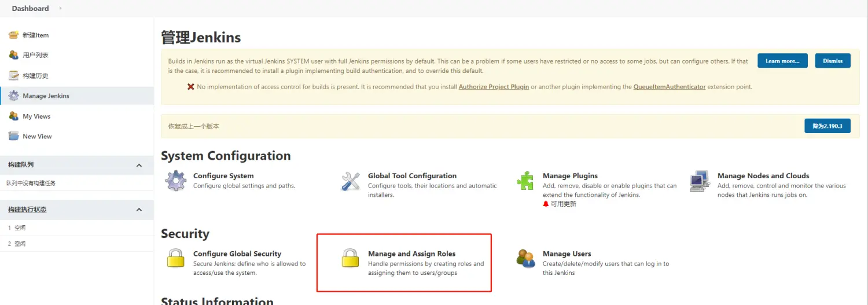Select Manage Jenkins in the sidebar
868x305 pixels.
[46, 96]
